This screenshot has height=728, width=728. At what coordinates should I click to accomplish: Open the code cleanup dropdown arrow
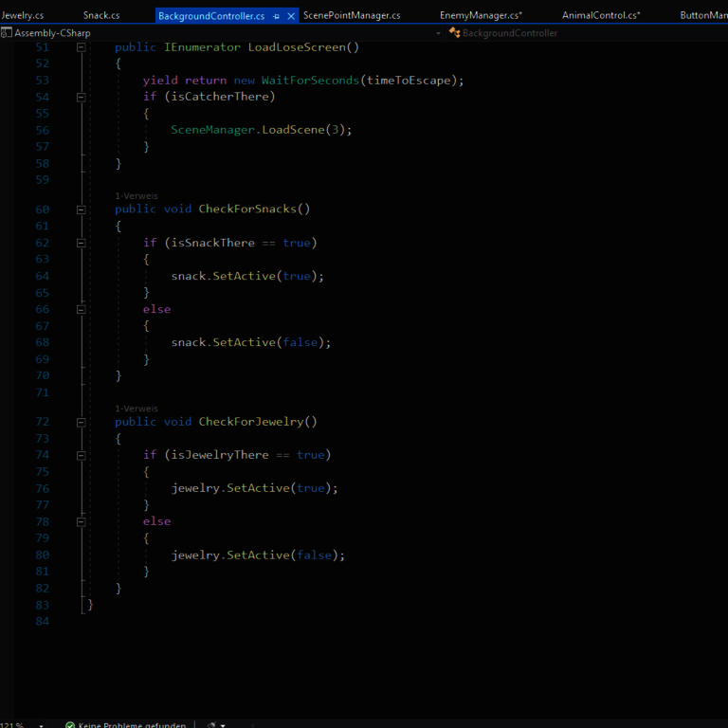point(224,725)
